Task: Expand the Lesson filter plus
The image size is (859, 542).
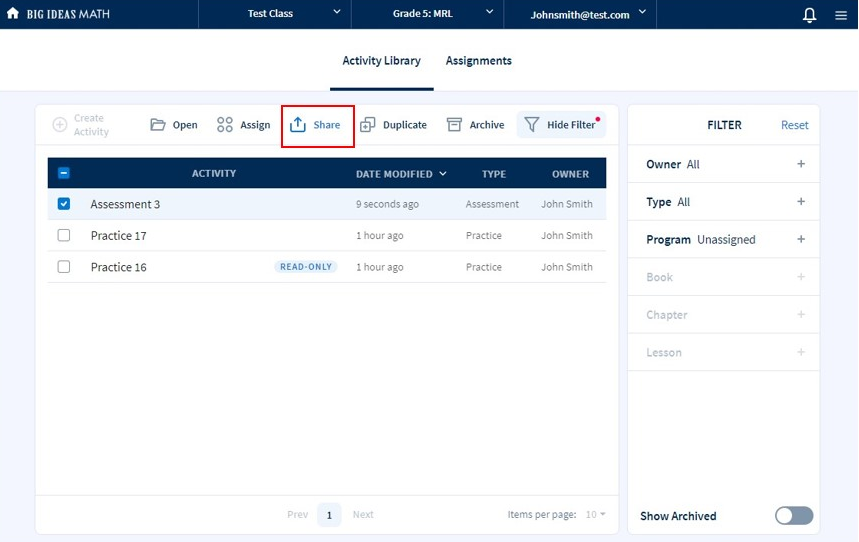Action: (x=801, y=352)
